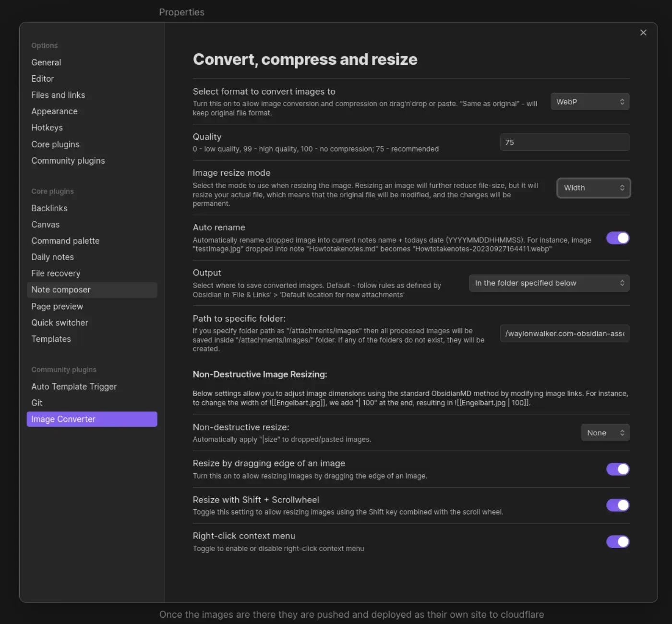Disable Resize by dragging edge toggle
The width and height of the screenshot is (672, 624).
[x=617, y=469]
